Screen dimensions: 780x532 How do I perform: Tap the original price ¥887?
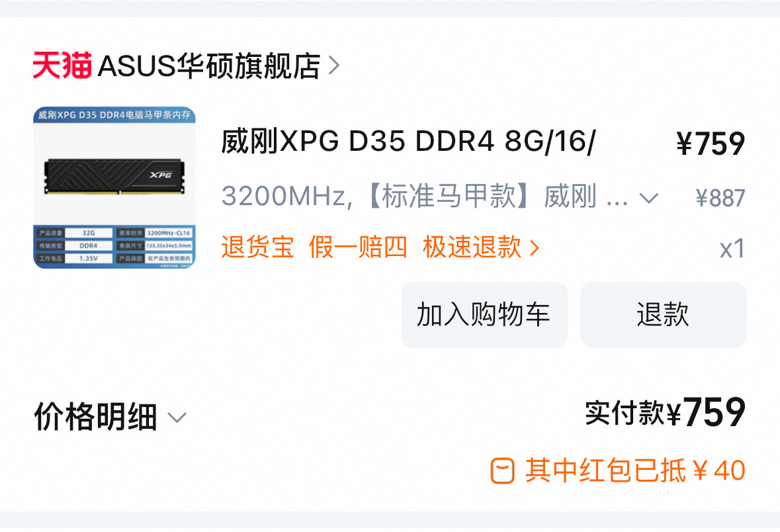(720, 198)
